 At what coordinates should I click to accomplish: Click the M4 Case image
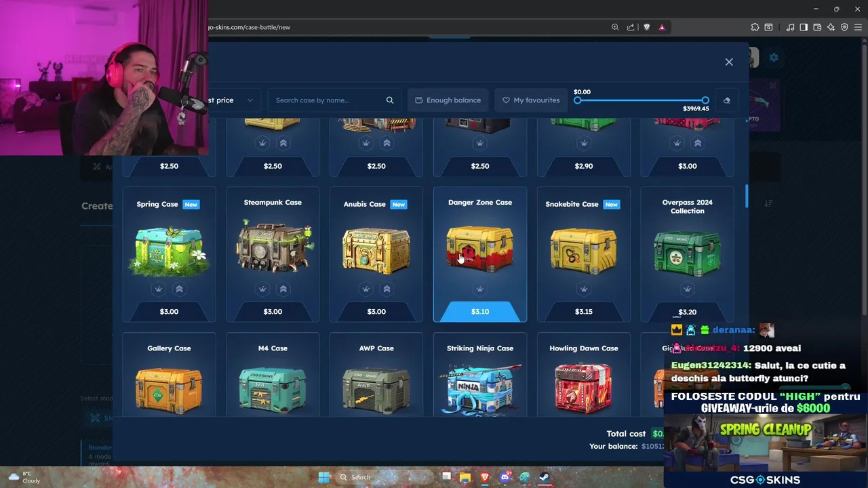pos(273,390)
